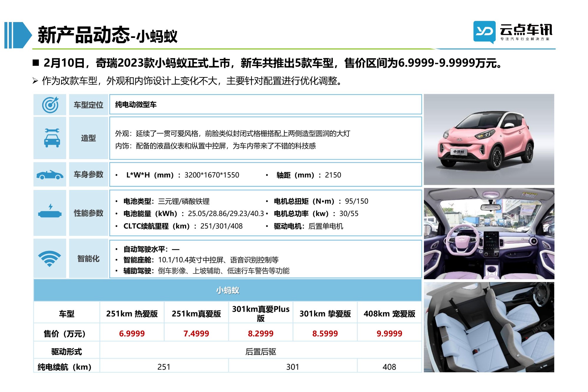This screenshot has height=392, width=588.
Task: Click the 小蚂蚁 table header bar
Action: [228, 290]
